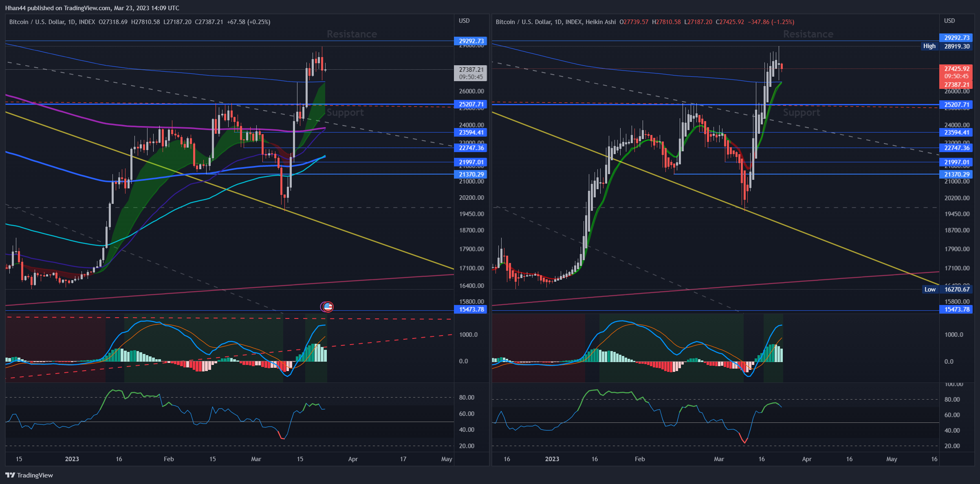Screen dimensions: 980x484
Task: Click the 28919.30 high price label
Action: (x=956, y=46)
